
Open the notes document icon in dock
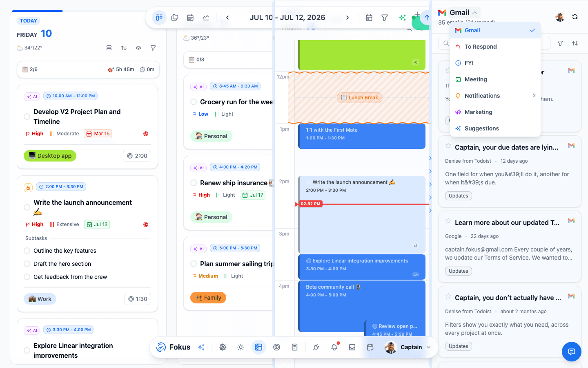click(x=295, y=347)
